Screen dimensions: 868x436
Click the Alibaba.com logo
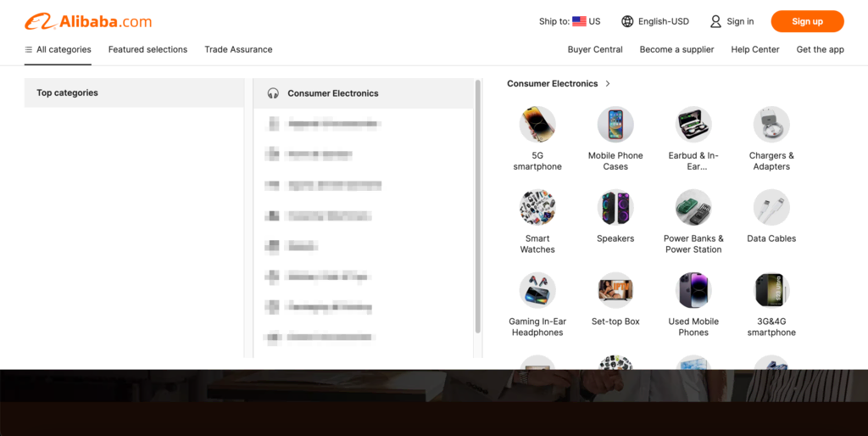point(88,21)
